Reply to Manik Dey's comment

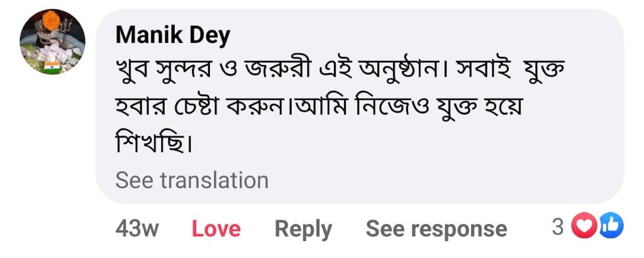[x=303, y=229]
